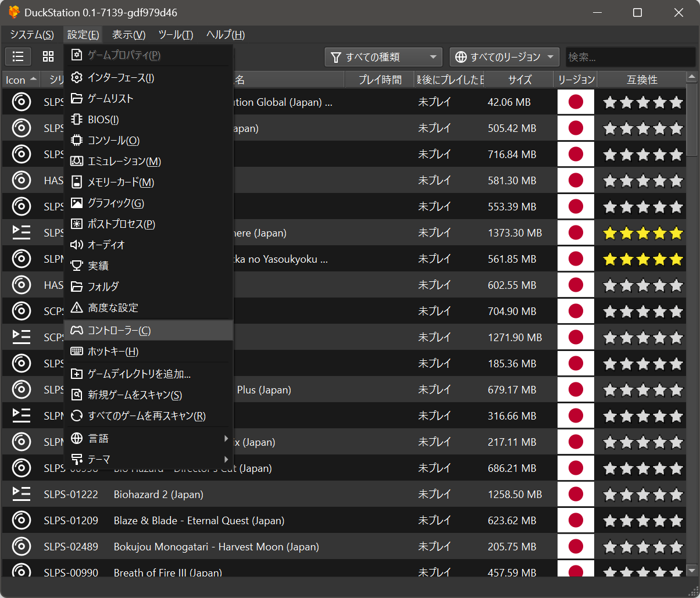The width and height of the screenshot is (700, 598).
Task: Sort by リージョン column header
Action: point(576,80)
